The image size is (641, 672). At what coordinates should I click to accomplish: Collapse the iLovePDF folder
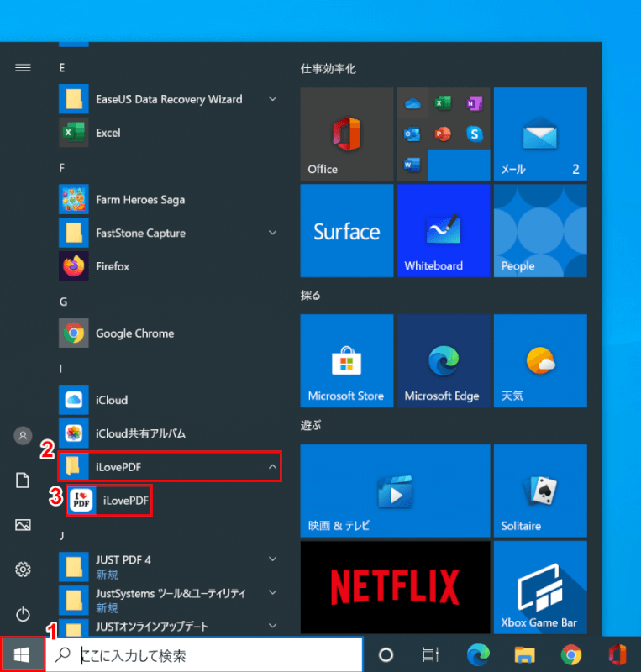coord(272,465)
